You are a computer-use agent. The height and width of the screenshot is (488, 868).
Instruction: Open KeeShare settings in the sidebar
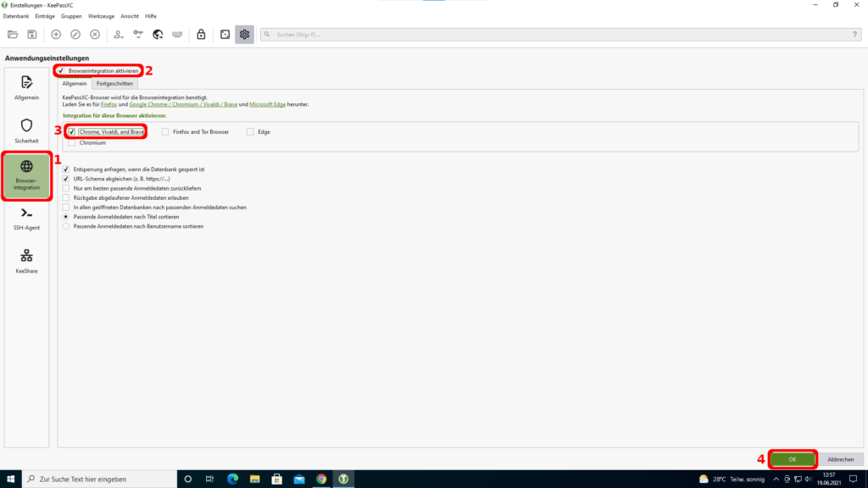click(x=26, y=261)
